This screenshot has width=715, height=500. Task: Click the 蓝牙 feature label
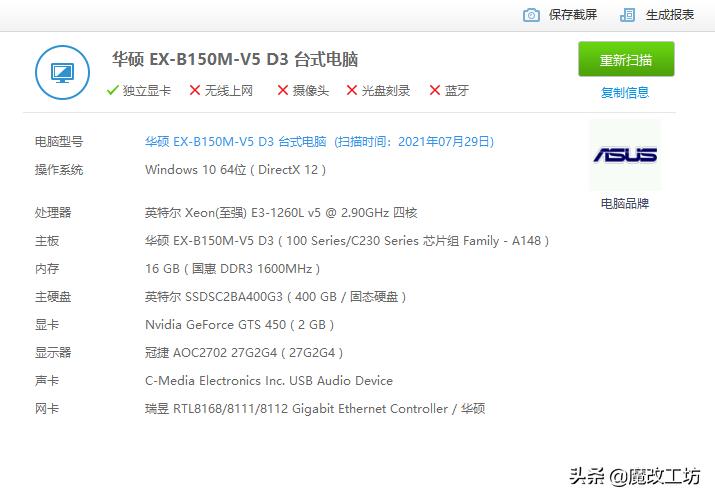[456, 91]
